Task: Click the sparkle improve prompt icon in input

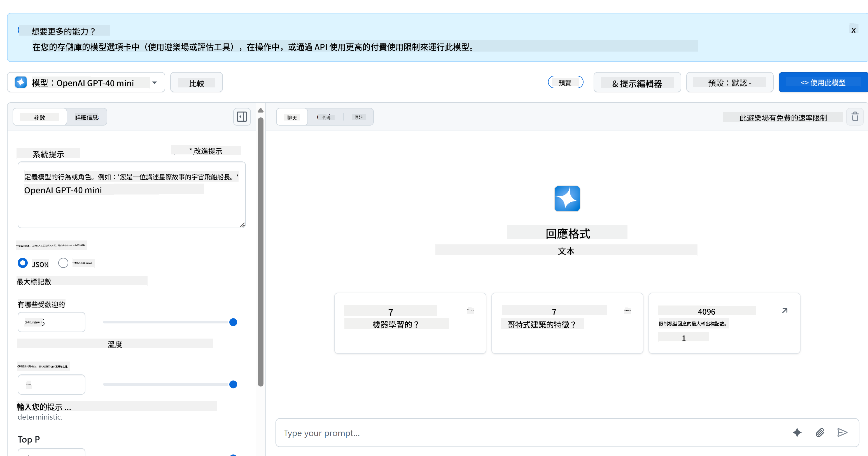Action: (797, 432)
